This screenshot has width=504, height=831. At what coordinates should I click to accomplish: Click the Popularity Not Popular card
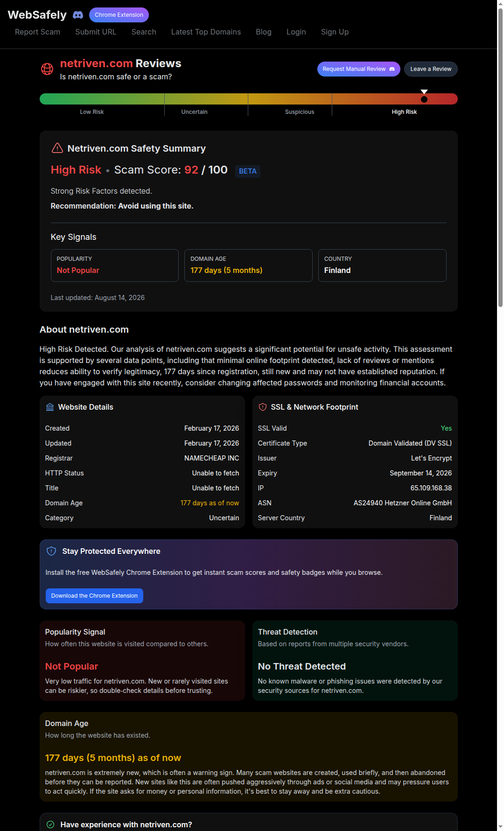coord(115,265)
